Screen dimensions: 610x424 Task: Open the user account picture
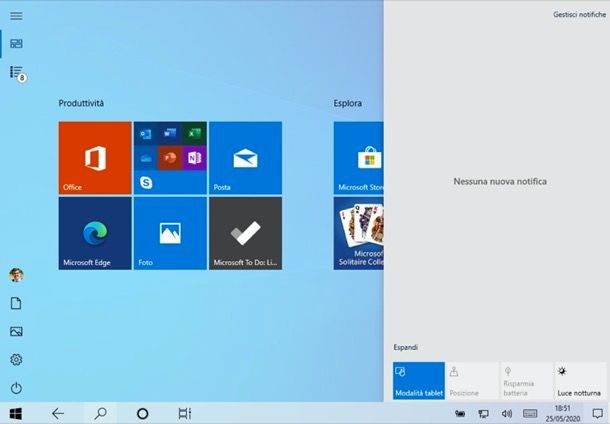pyautogui.click(x=16, y=275)
